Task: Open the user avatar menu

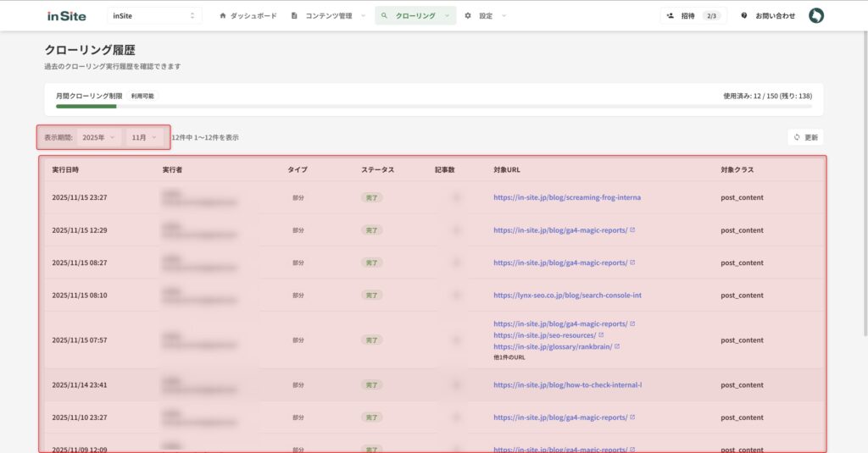Action: click(x=815, y=15)
